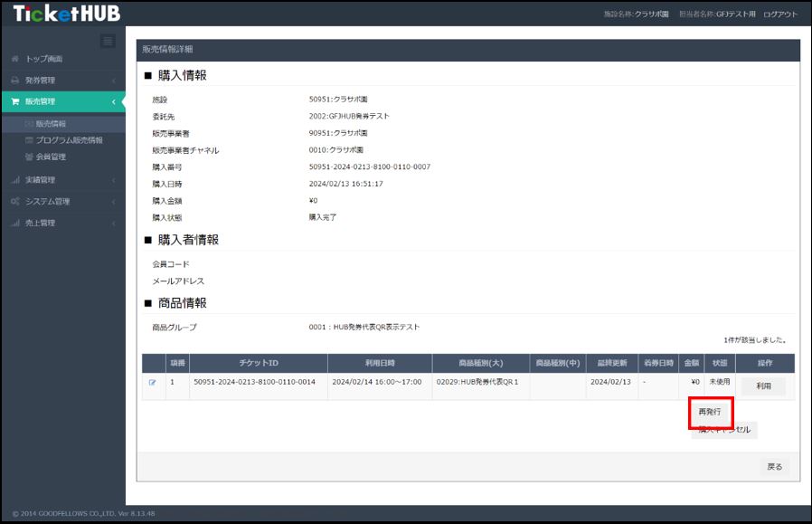Open the 販売情報 menu item
Screen dimensions: 812x524
[50, 123]
